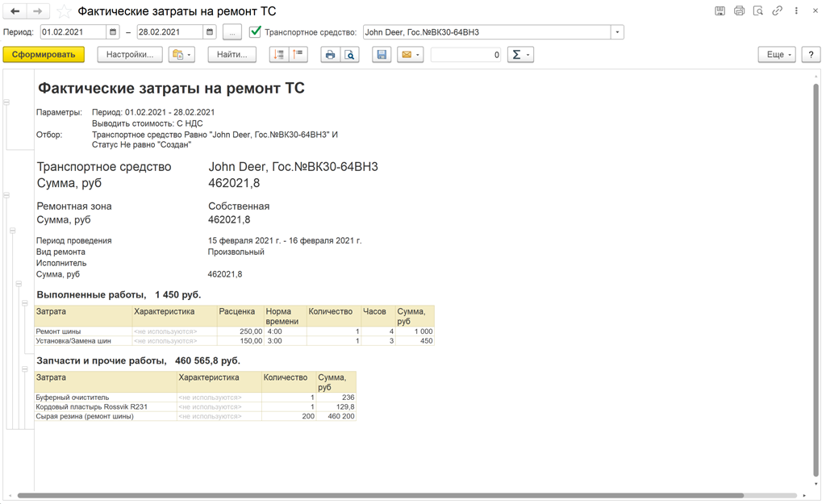Open Настройки... report settings

[x=130, y=55]
